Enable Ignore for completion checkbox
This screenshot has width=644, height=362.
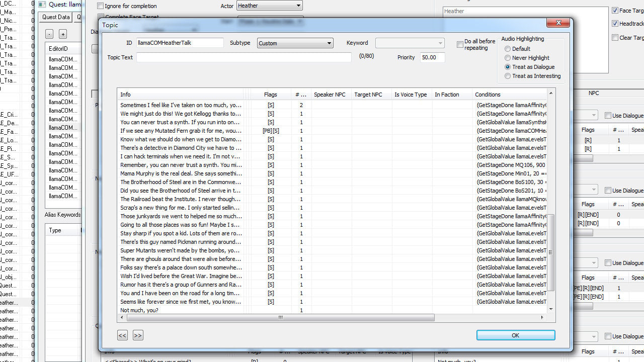pyautogui.click(x=101, y=6)
